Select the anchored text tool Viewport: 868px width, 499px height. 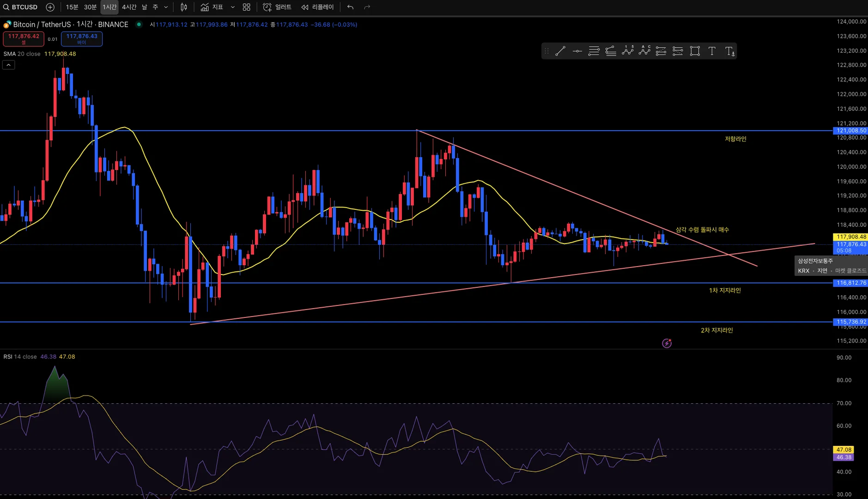[729, 51]
